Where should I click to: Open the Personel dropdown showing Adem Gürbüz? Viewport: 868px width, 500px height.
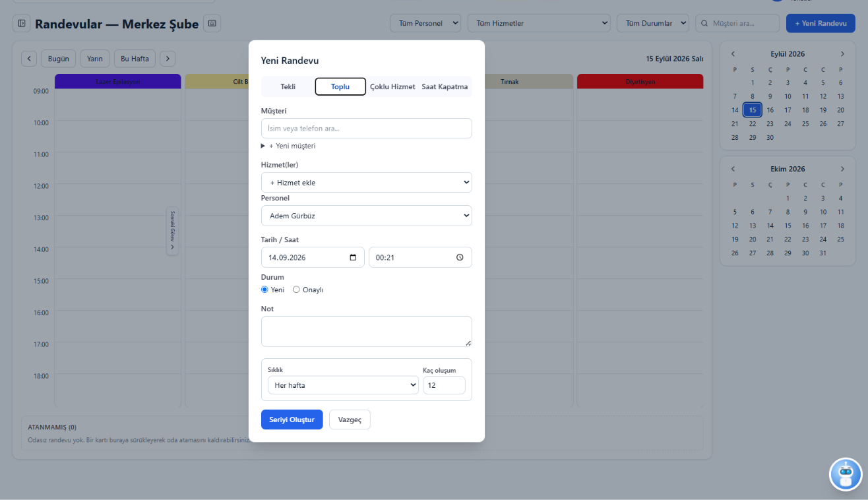(x=367, y=216)
